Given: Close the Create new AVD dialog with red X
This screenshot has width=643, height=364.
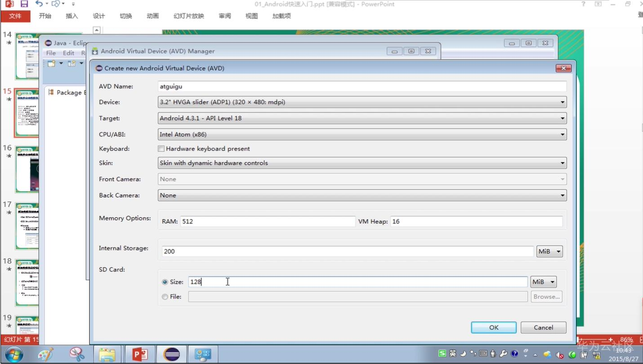Looking at the screenshot, I should coord(563,68).
